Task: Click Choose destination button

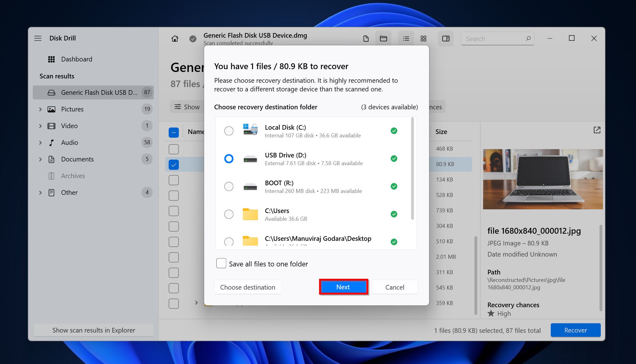Action: tap(248, 287)
